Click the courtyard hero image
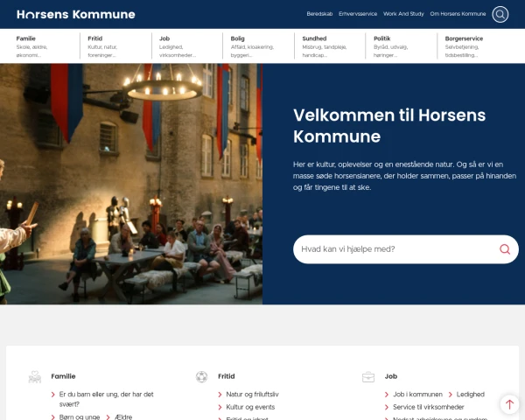 point(131,184)
